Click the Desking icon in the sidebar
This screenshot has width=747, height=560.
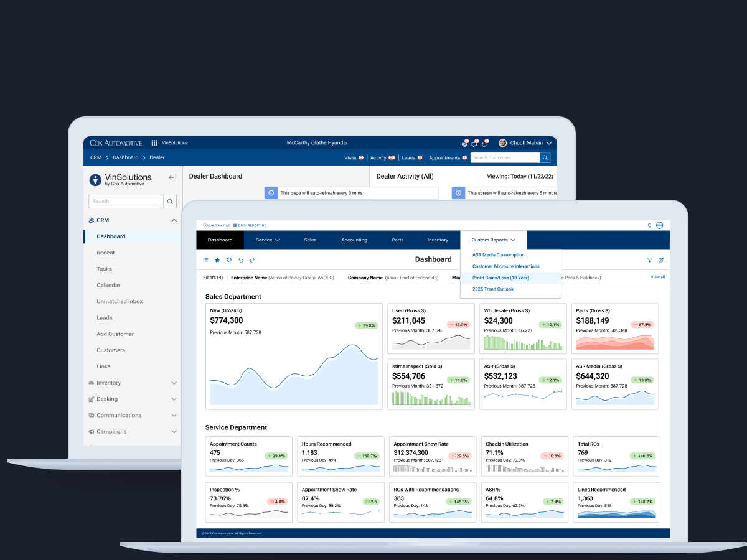point(92,399)
